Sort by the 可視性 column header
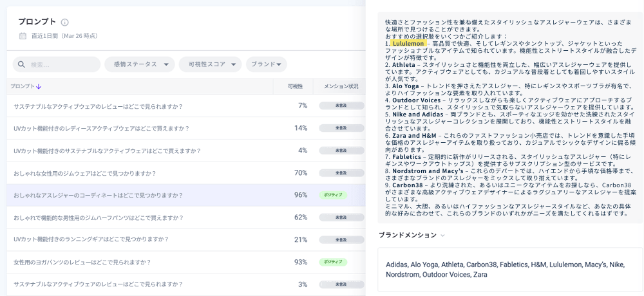This screenshot has width=644, height=296. (x=296, y=87)
